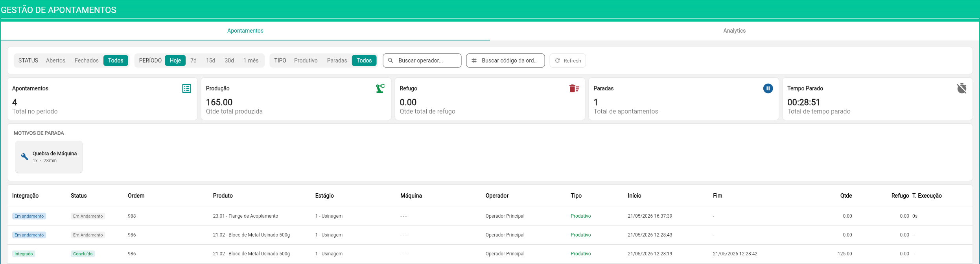Click product 23.01 - Flange de Acoplamento

pos(245,216)
